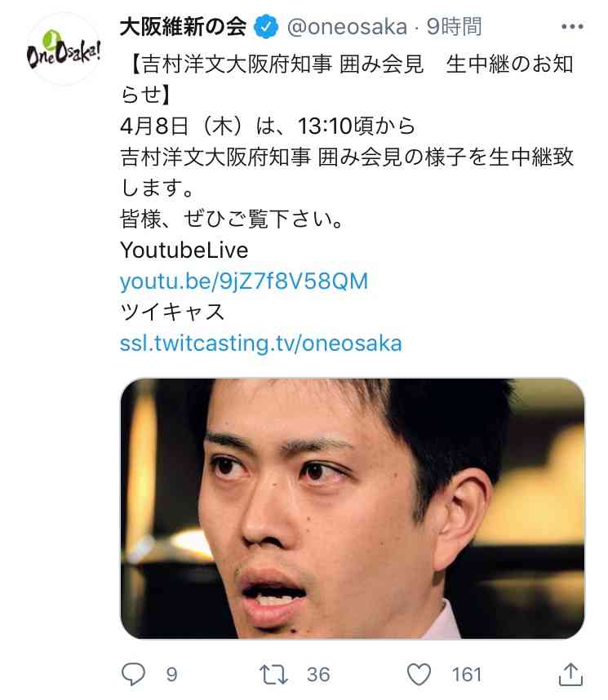Click the reply count 9

tap(171, 675)
